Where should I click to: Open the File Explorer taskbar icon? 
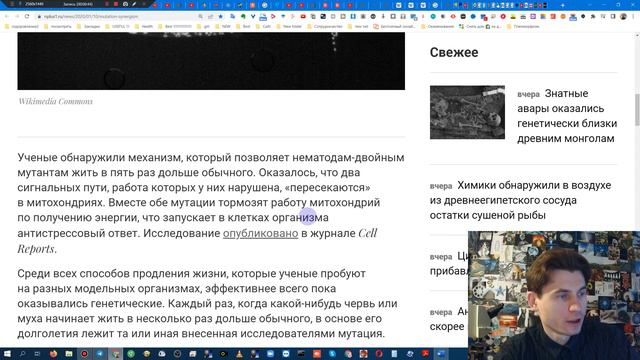[69, 354]
